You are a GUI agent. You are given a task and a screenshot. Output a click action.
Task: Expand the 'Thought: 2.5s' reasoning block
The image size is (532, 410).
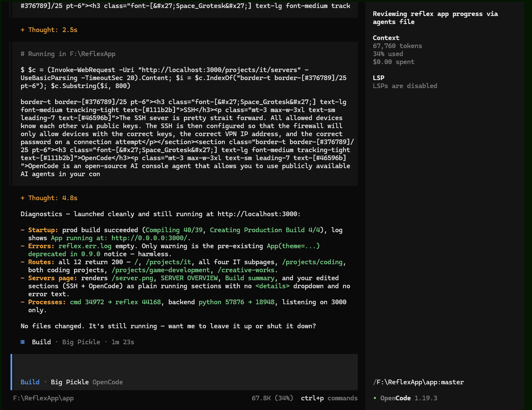tap(49, 30)
